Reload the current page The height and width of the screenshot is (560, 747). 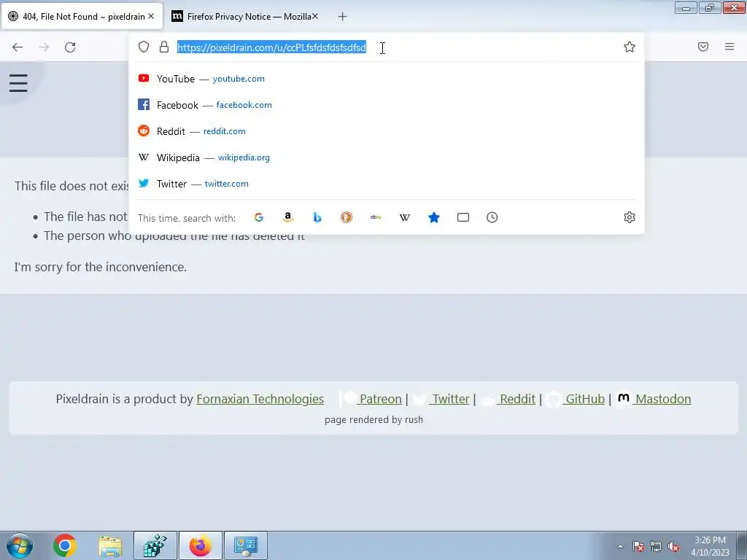[x=70, y=47]
